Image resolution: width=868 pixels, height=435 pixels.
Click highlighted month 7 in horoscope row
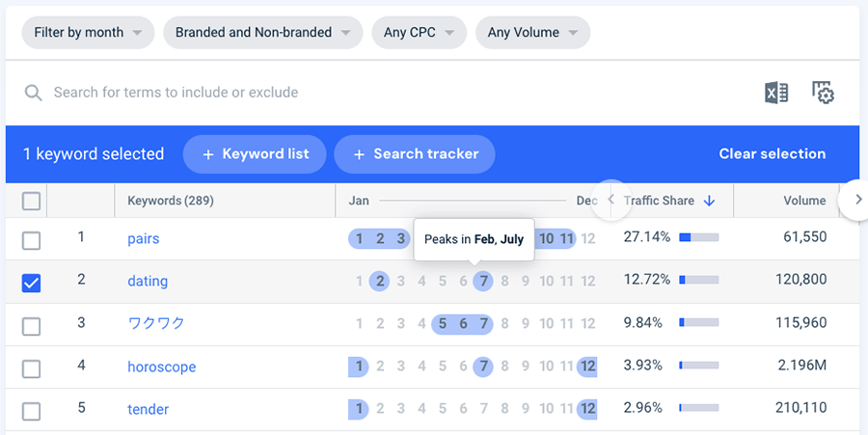[483, 367]
